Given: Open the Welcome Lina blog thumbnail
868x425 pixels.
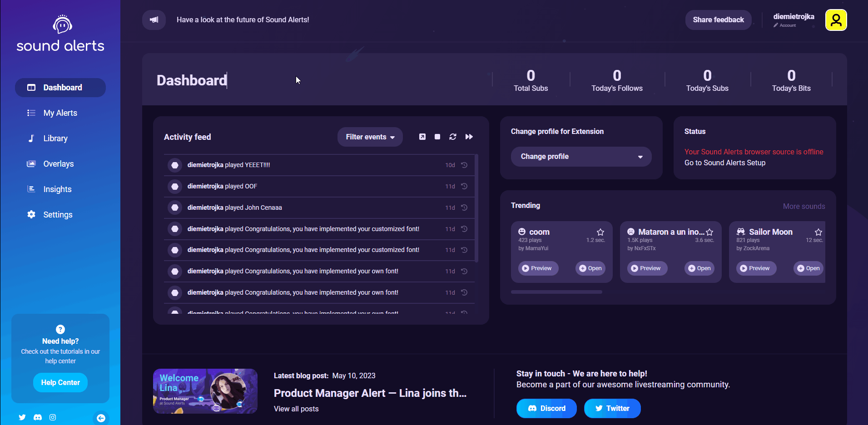Looking at the screenshot, I should [x=205, y=391].
